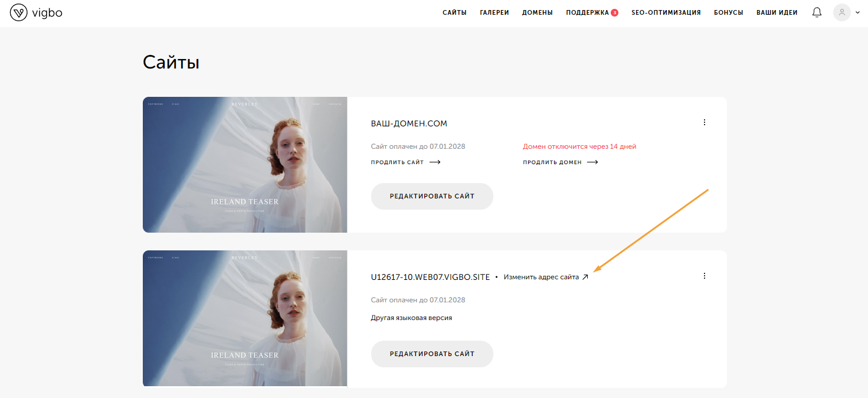Open the Сайты menu item
The width and height of the screenshot is (868, 398).
(454, 12)
